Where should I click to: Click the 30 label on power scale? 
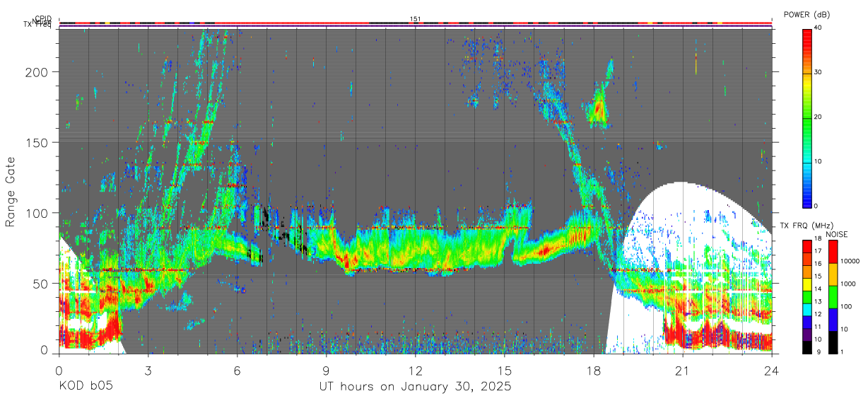[x=819, y=72]
